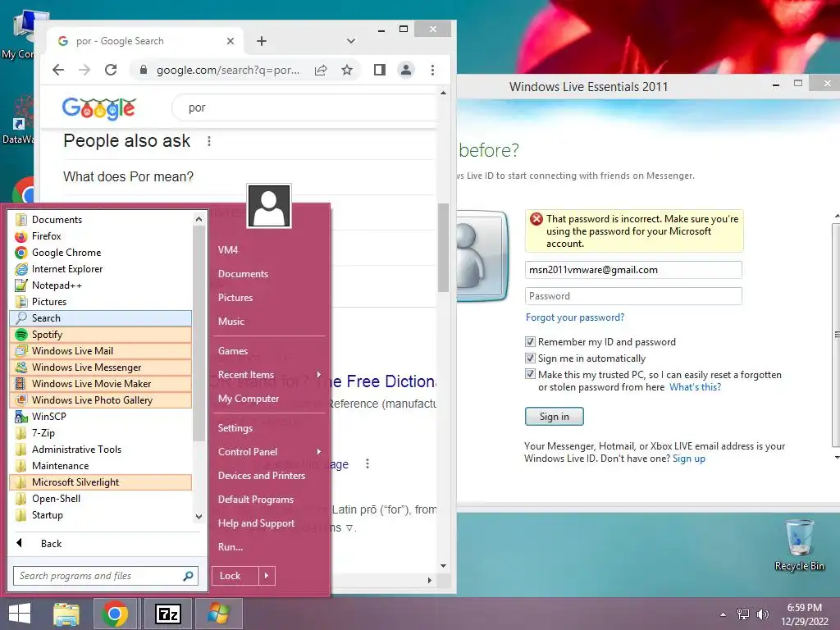Reload the Google search page

coord(111,70)
